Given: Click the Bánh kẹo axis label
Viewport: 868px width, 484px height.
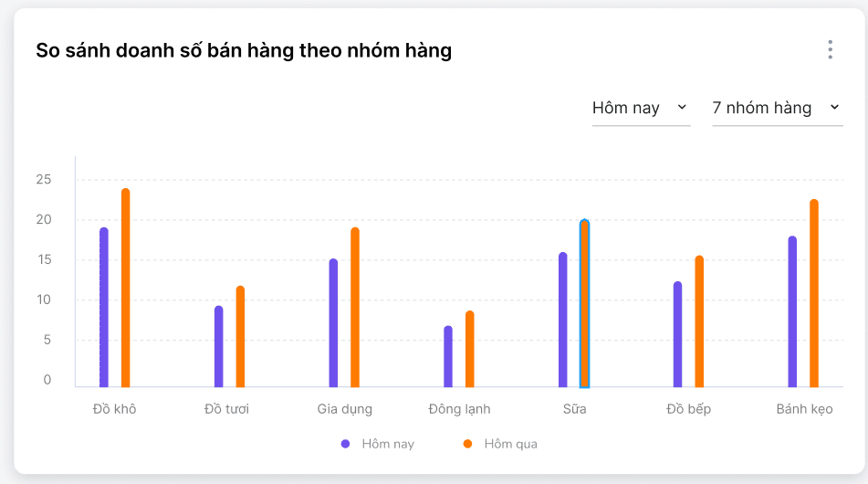Looking at the screenshot, I should point(804,409).
